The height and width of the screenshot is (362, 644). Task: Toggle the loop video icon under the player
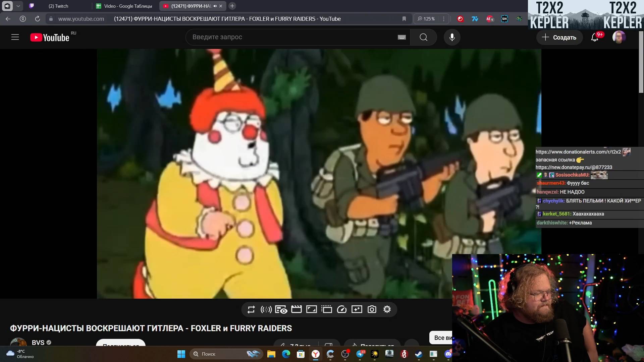click(251, 309)
